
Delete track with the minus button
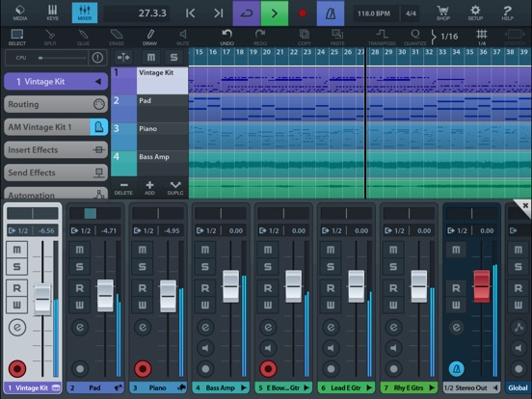pyautogui.click(x=123, y=188)
